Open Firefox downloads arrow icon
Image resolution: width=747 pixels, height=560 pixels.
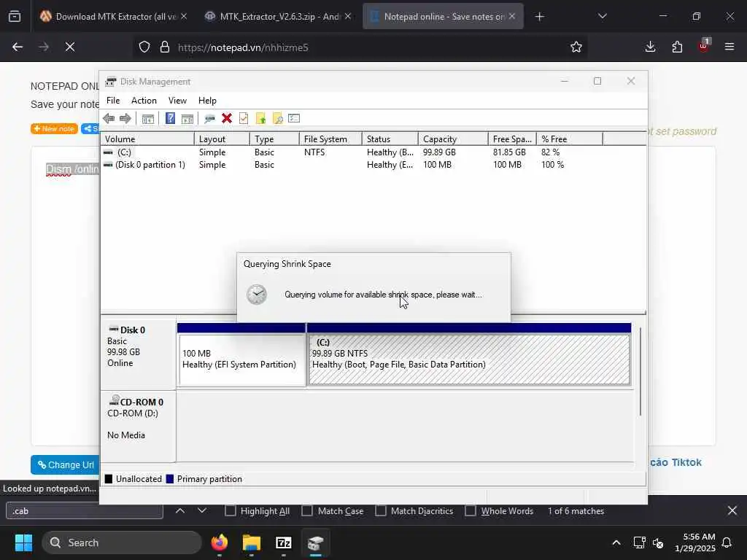point(650,47)
